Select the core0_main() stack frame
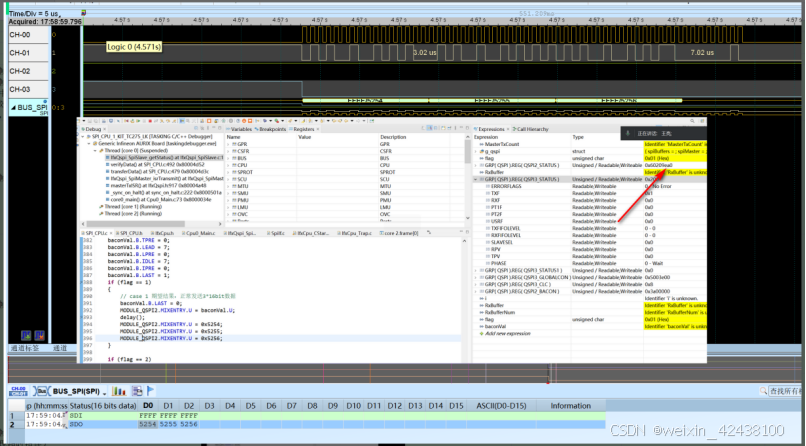The image size is (806, 446). coord(160,199)
